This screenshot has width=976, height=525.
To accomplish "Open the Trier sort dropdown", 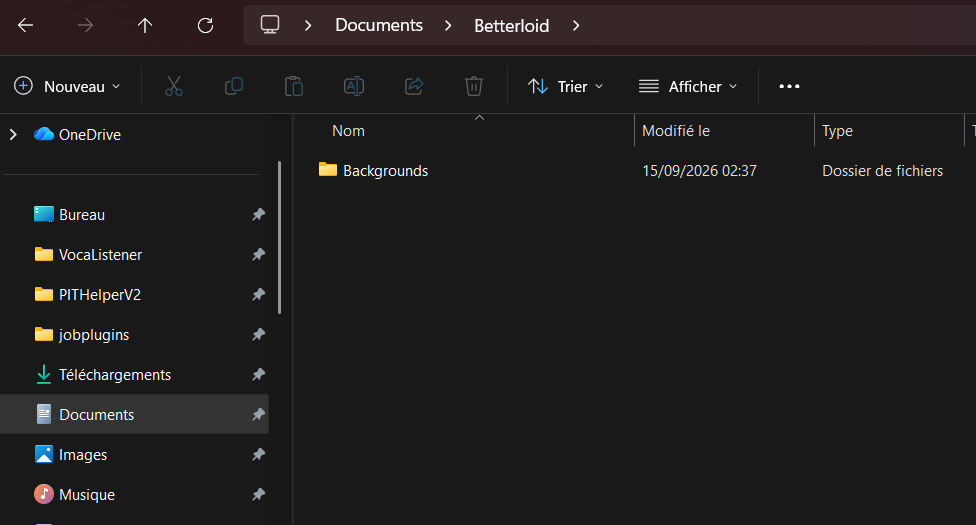I will click(566, 86).
